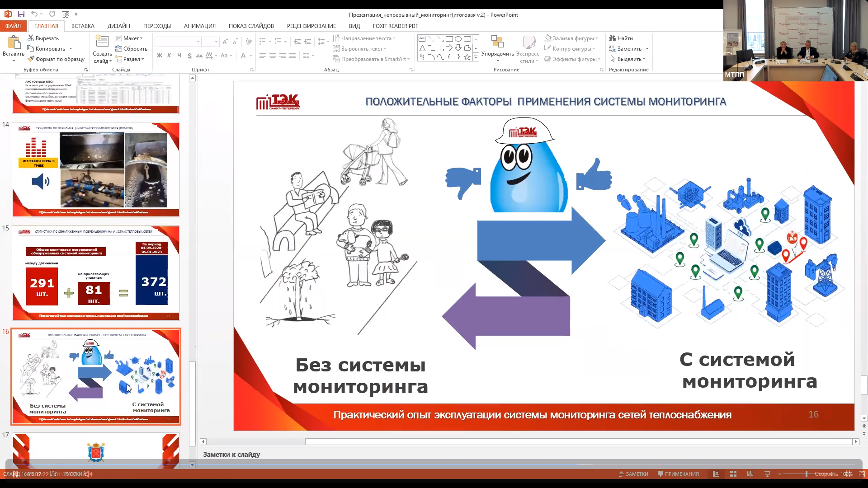Toggle center text alignment
Image resolution: width=868 pixels, height=488 pixels.
click(x=273, y=56)
